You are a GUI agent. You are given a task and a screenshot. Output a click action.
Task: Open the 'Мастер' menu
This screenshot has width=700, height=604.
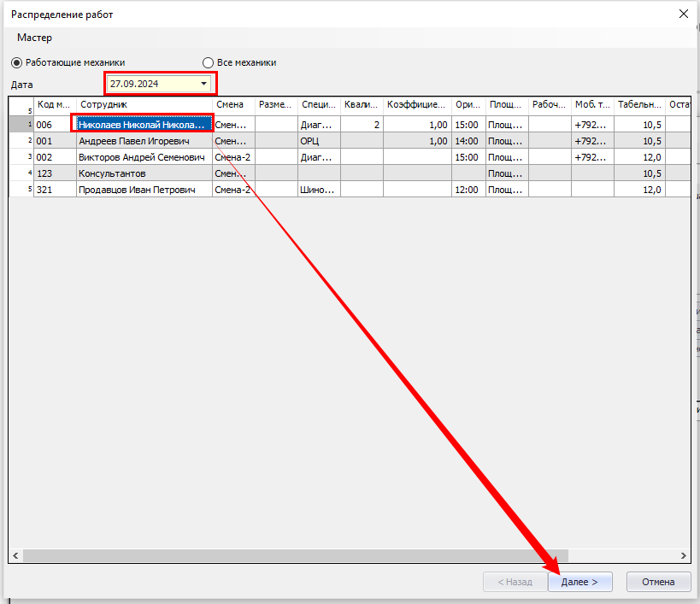(x=34, y=38)
